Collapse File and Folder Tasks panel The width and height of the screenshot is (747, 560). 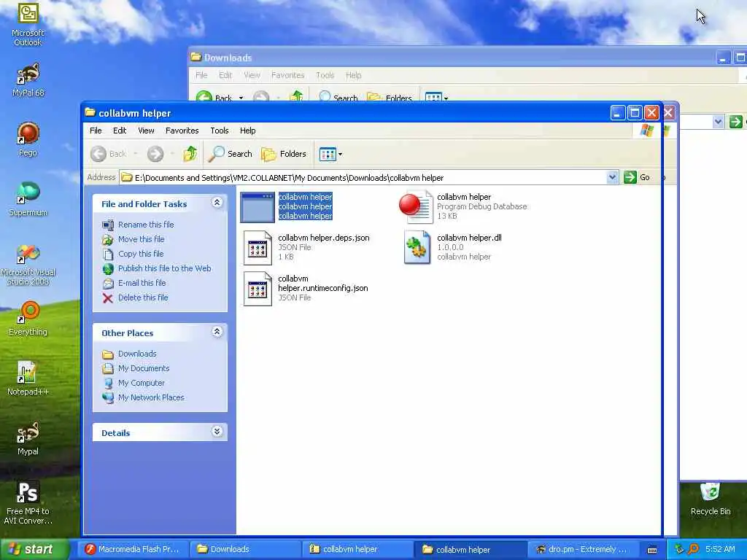tap(217, 203)
